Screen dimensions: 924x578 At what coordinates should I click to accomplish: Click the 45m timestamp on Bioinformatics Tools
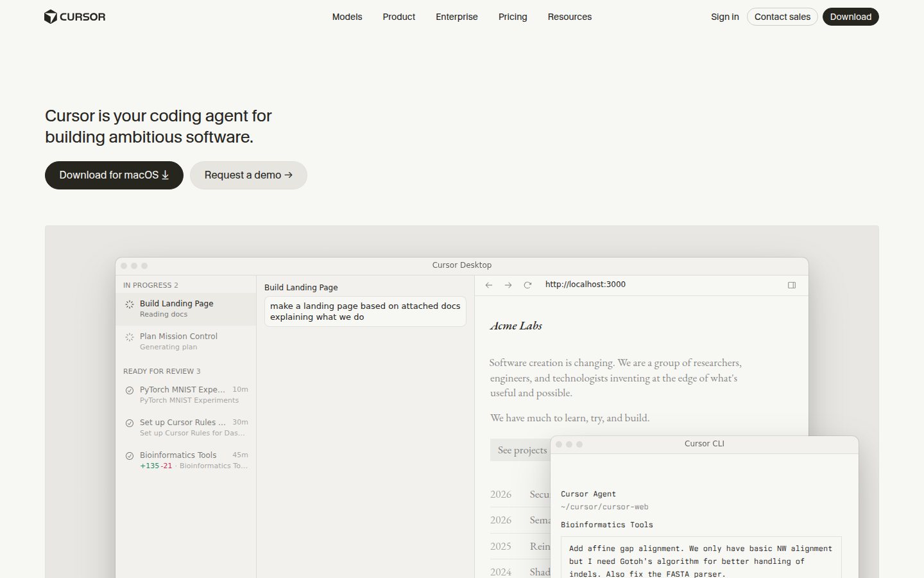coord(240,455)
